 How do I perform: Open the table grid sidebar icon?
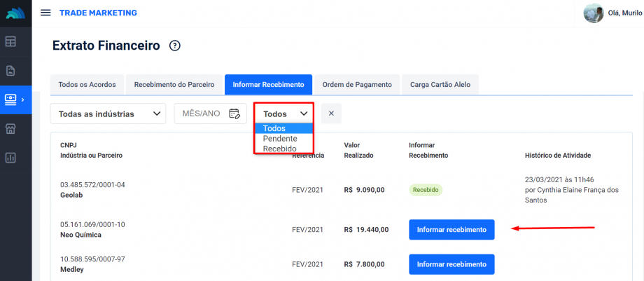[11, 41]
